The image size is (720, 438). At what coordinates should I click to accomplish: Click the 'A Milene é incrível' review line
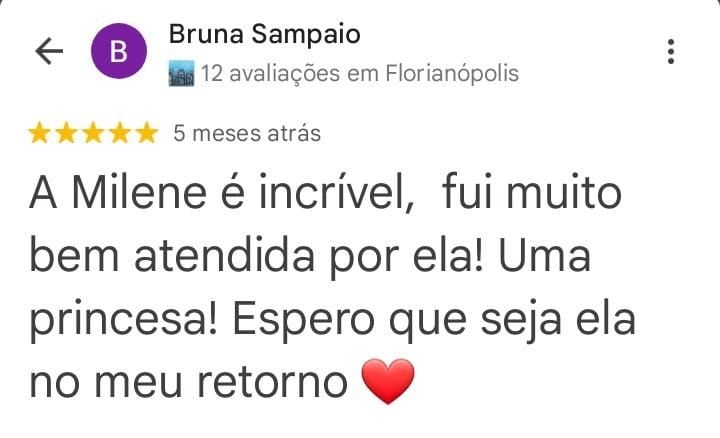(x=222, y=193)
